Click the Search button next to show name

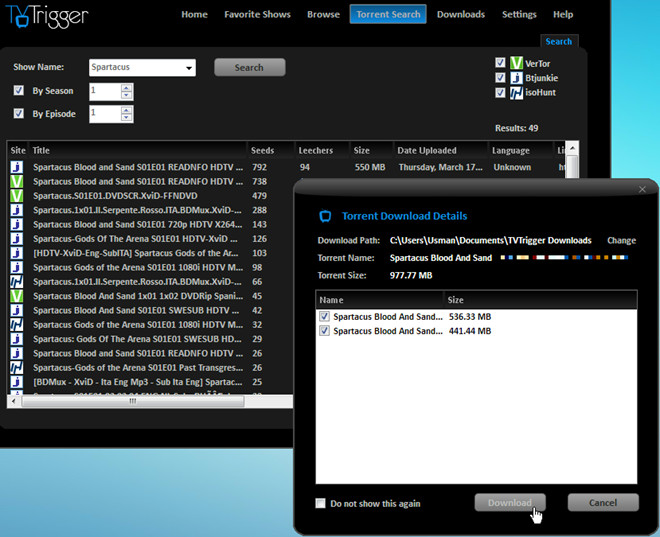pos(250,67)
